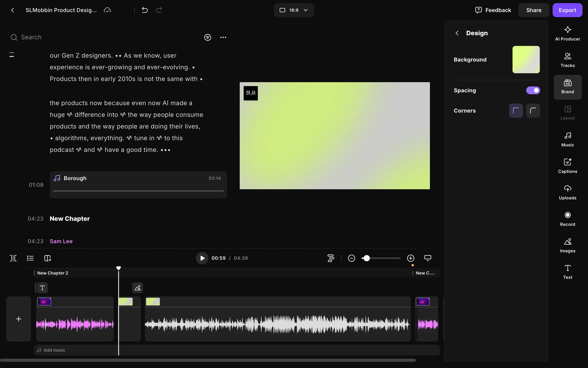588x368 pixels.
Task: Open the transcript more options menu
Action: pos(223,37)
